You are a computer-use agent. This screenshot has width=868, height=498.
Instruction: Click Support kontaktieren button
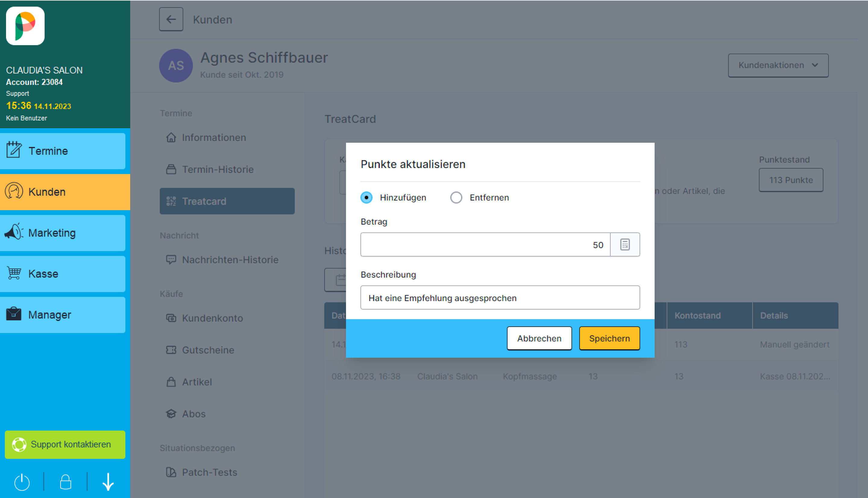click(x=65, y=444)
